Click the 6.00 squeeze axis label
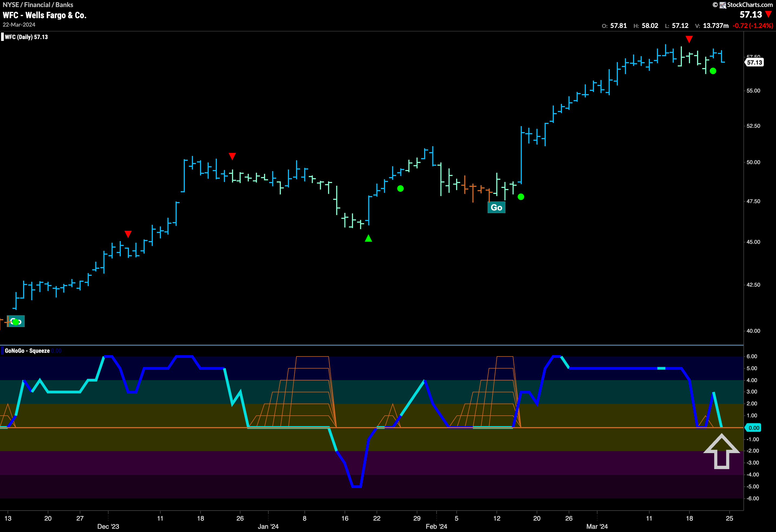The width and height of the screenshot is (776, 532). pos(752,357)
